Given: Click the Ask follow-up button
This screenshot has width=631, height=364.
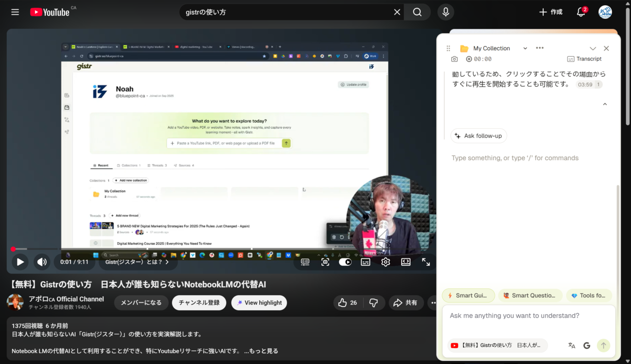Looking at the screenshot, I should 479,136.
